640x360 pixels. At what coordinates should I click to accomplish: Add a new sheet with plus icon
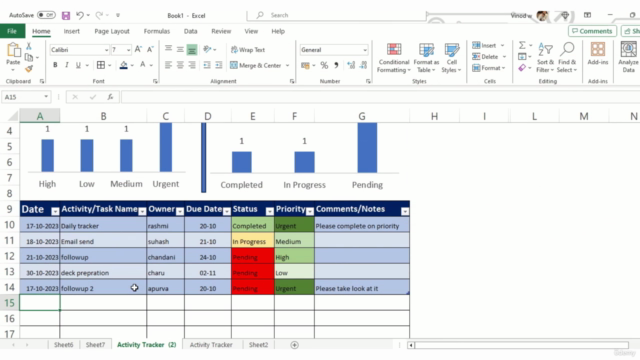294,345
